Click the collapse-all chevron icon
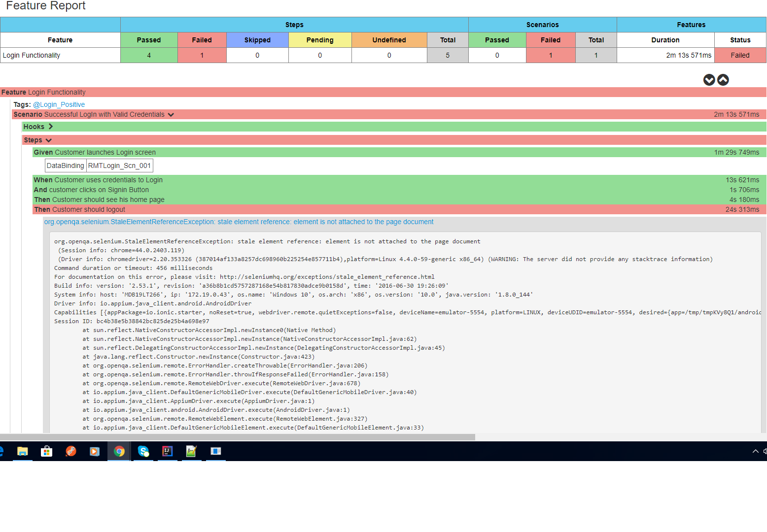The height and width of the screenshot is (532, 767). 723,80
